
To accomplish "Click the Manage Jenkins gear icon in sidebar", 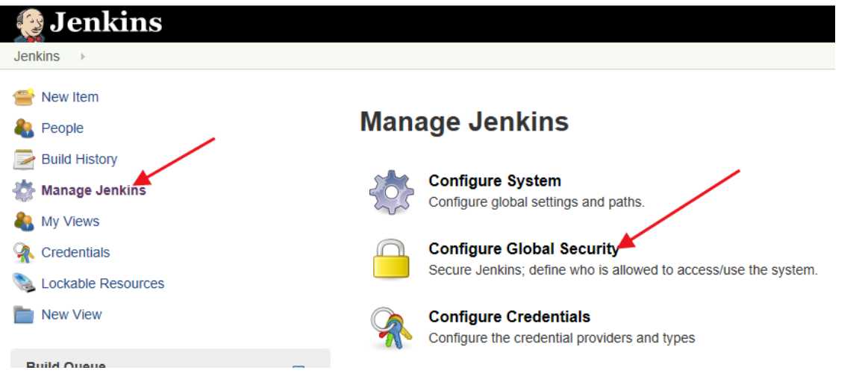I will [24, 191].
